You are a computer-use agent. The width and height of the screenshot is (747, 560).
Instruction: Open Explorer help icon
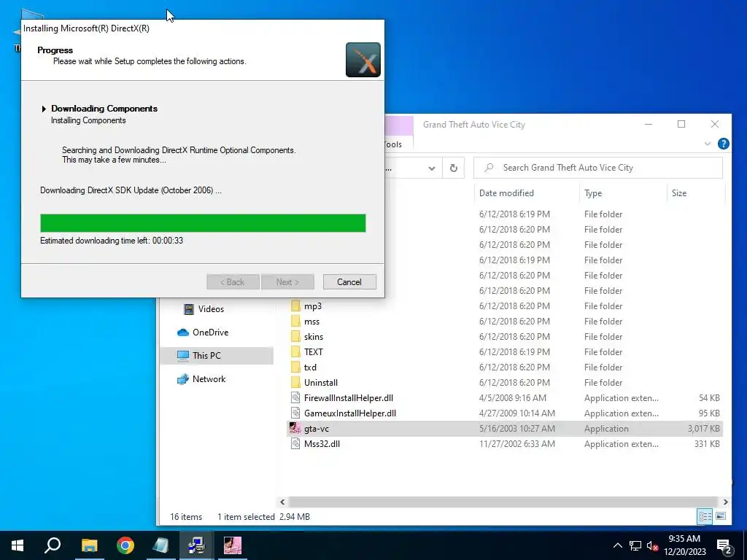[723, 144]
